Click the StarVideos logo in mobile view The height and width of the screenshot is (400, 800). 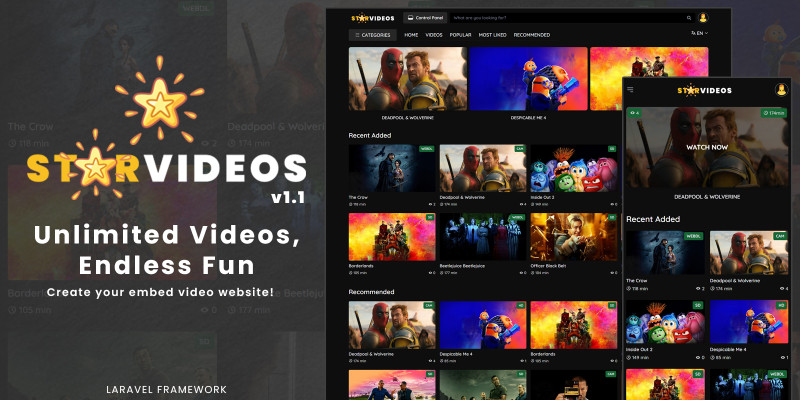tap(705, 90)
